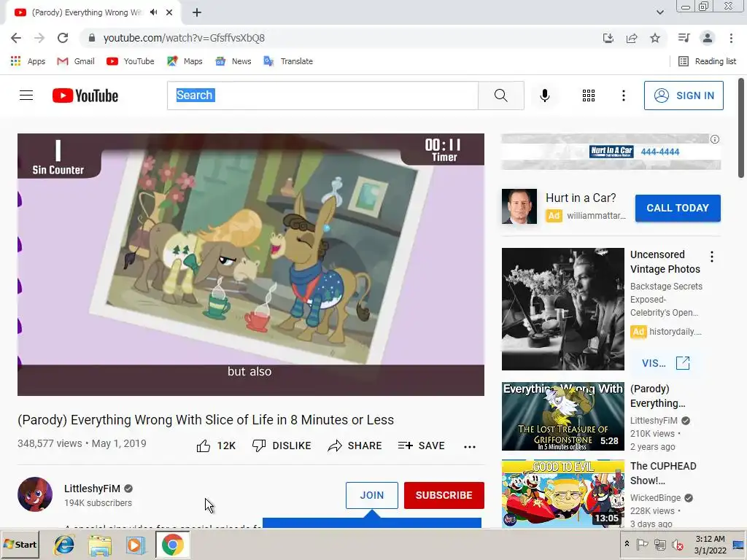Open the Chrome profile avatar
The width and height of the screenshot is (747, 560).
point(708,38)
